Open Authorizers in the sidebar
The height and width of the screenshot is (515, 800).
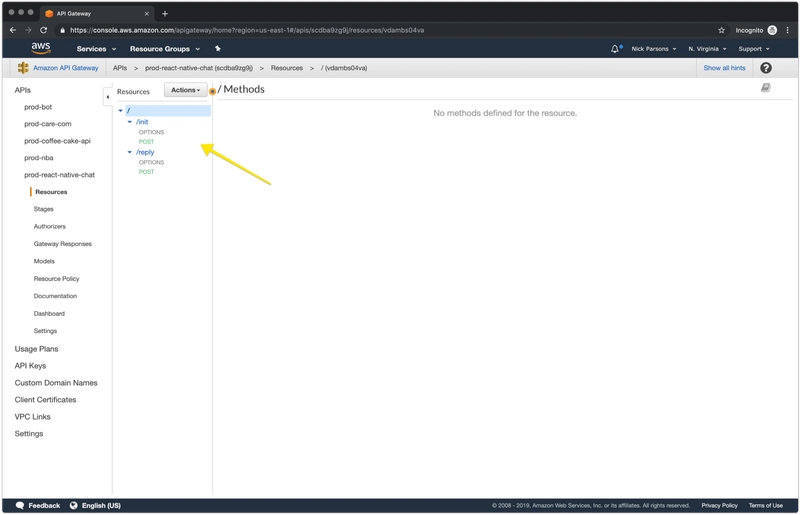(x=49, y=227)
